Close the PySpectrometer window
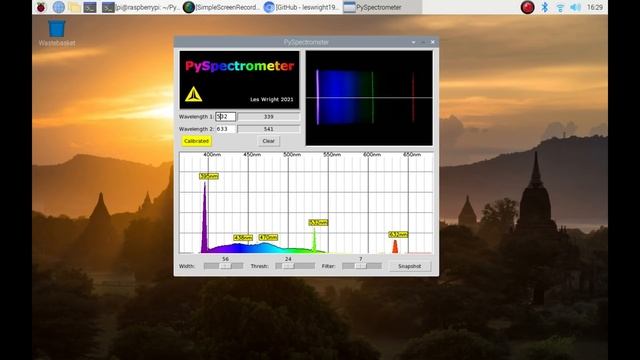Image resolution: width=640 pixels, height=360 pixels. coord(433,42)
